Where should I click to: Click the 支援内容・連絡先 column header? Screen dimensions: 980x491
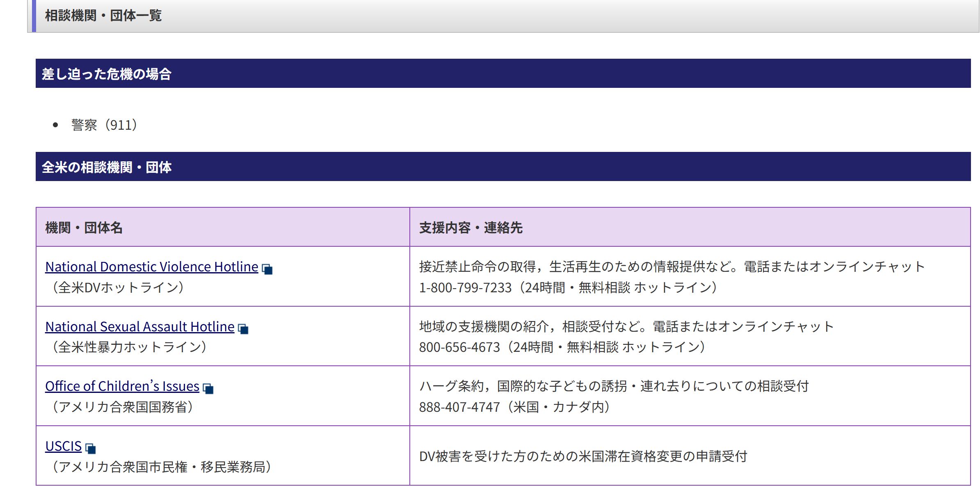coord(471,227)
